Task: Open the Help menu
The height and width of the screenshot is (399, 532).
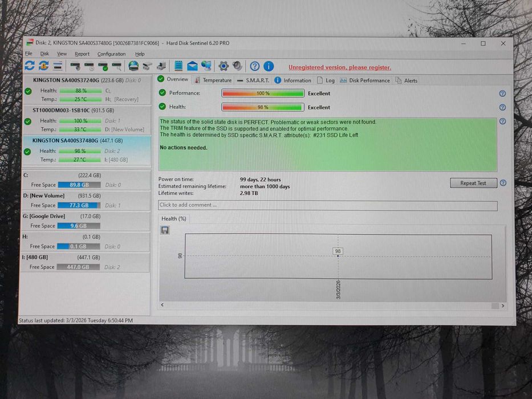Action: click(140, 54)
